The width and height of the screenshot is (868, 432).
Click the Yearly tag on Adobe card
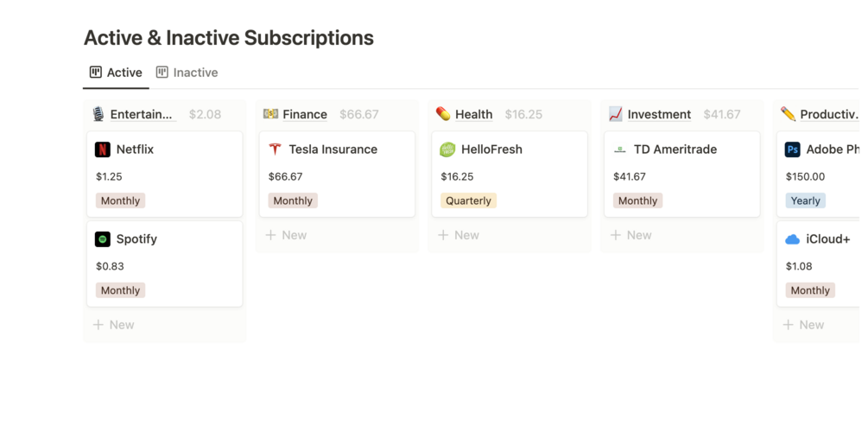pos(805,200)
